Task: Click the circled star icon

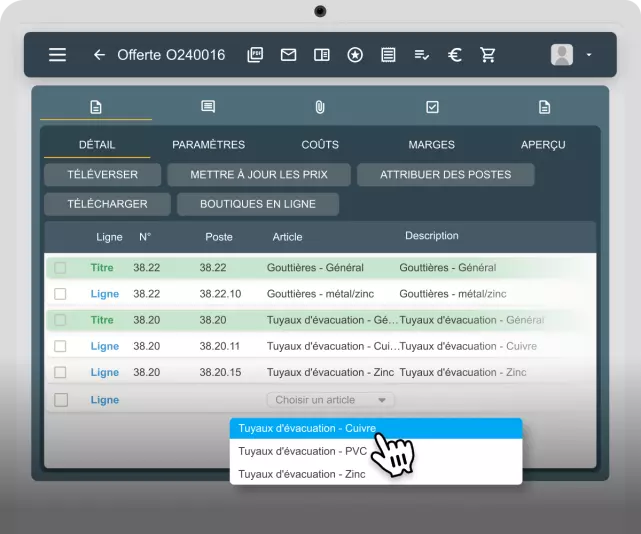Action: [355, 55]
